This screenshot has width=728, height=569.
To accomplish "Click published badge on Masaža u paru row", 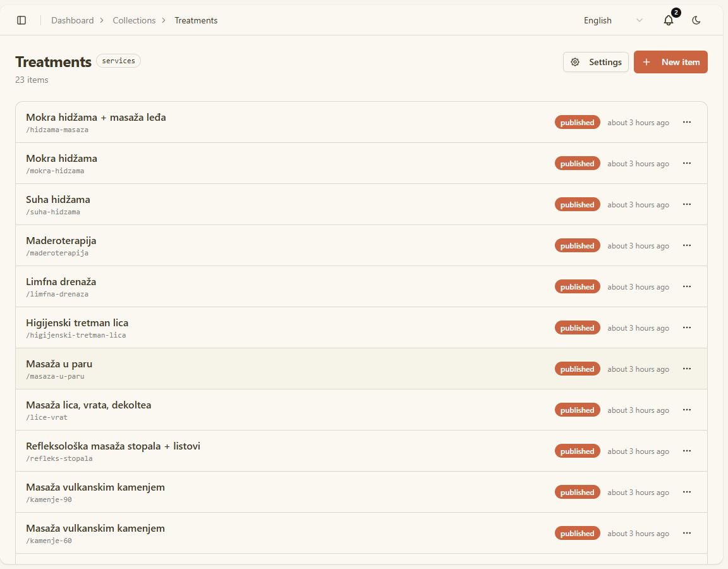I will click(577, 369).
